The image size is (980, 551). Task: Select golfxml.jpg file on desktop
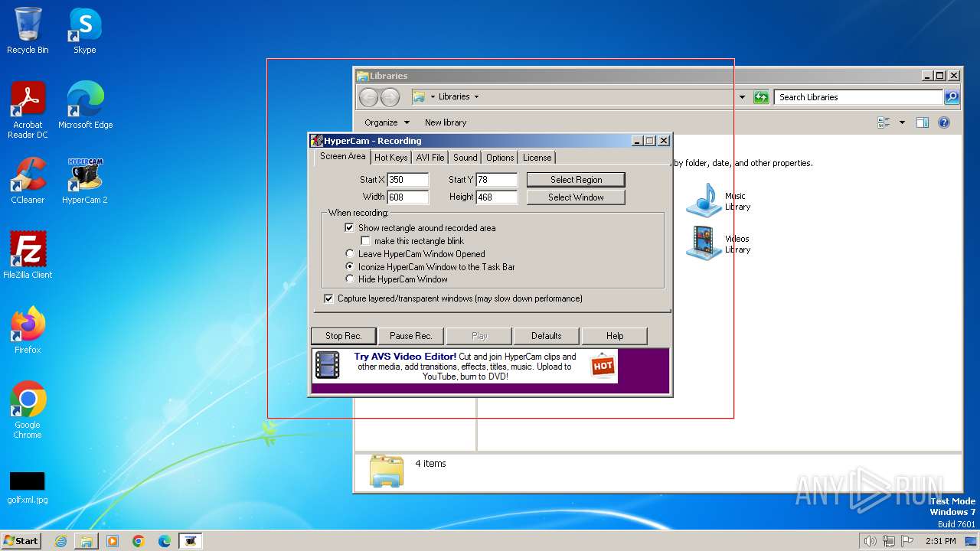coord(28,487)
